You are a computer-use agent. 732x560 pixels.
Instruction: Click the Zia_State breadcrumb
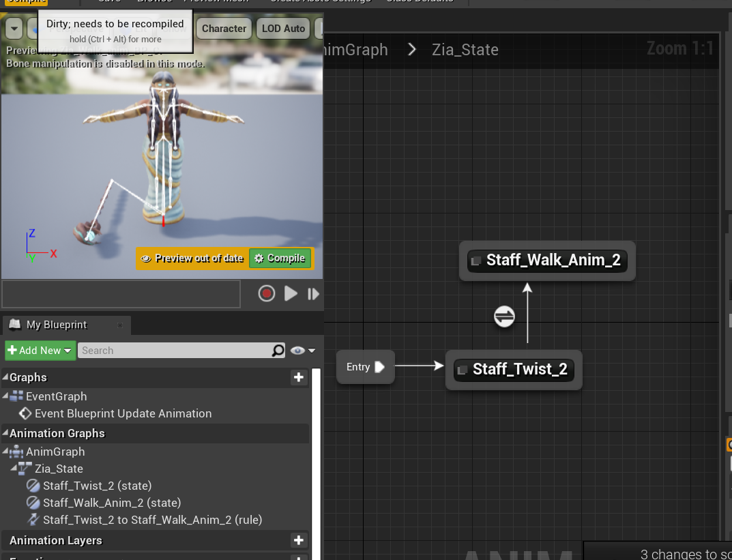[465, 50]
